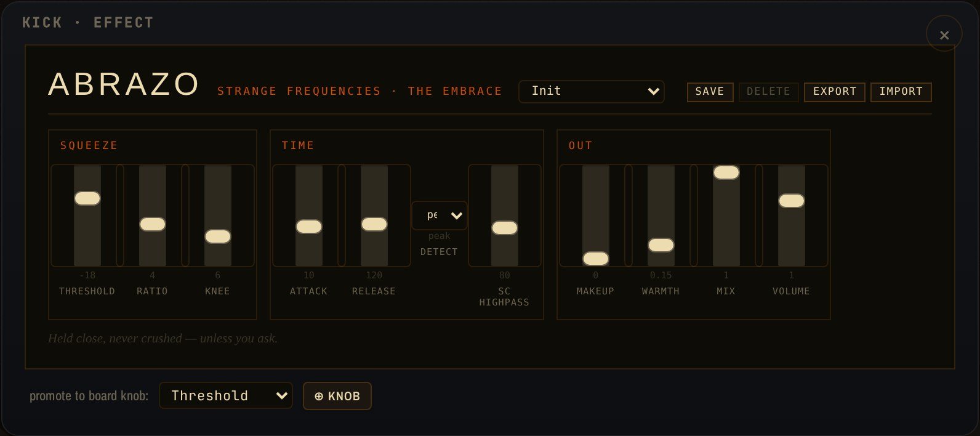The width and height of the screenshot is (980, 436).
Task: Click the Release value 120
Action: click(x=374, y=275)
